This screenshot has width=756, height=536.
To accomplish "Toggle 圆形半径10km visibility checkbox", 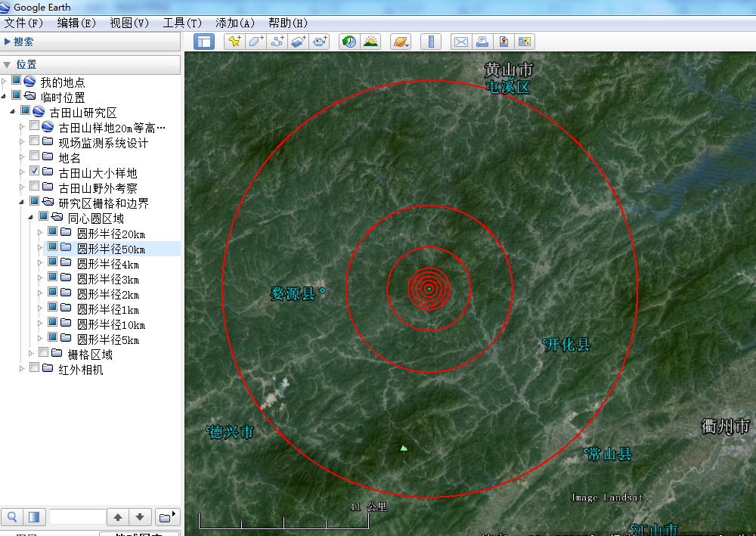I will click(53, 321).
